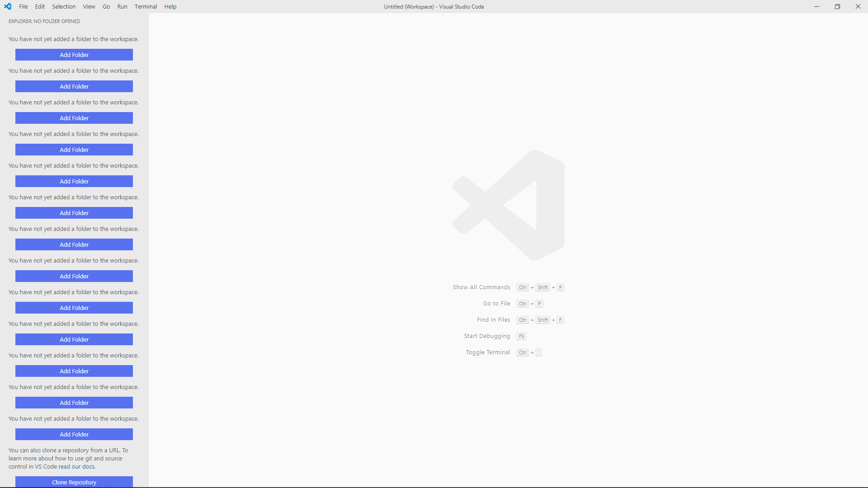This screenshot has height=488, width=868.
Task: Open the Help menu
Action: [x=170, y=6]
